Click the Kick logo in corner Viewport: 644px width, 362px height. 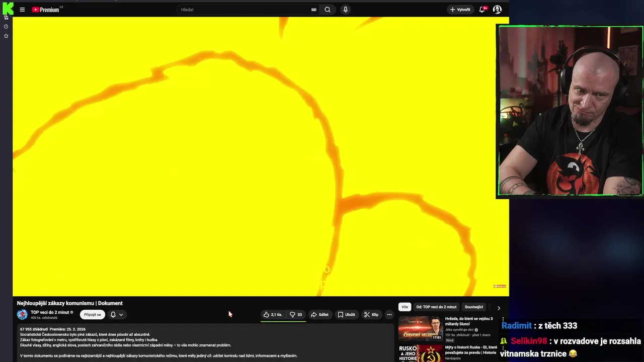tap(8, 8)
